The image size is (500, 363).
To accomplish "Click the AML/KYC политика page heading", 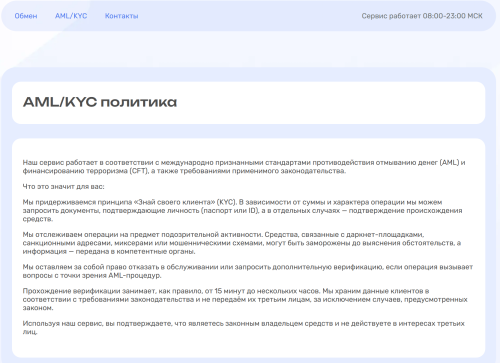I will pos(100,102).
